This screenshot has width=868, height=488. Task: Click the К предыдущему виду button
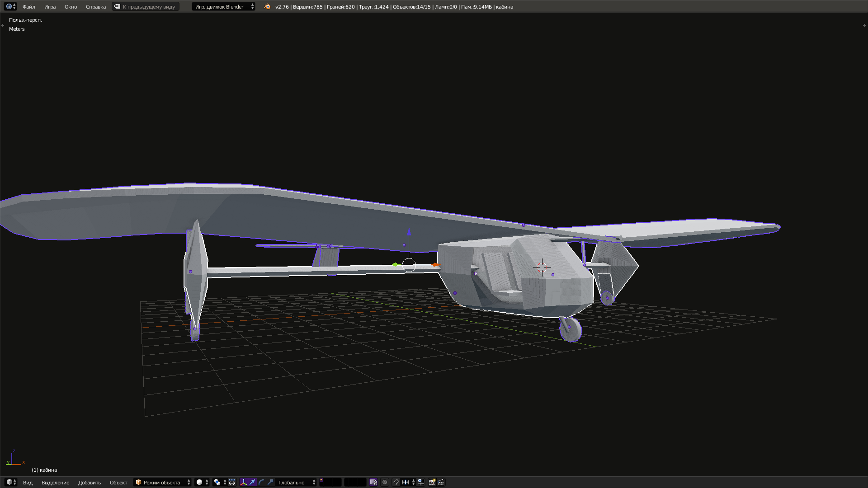click(145, 6)
